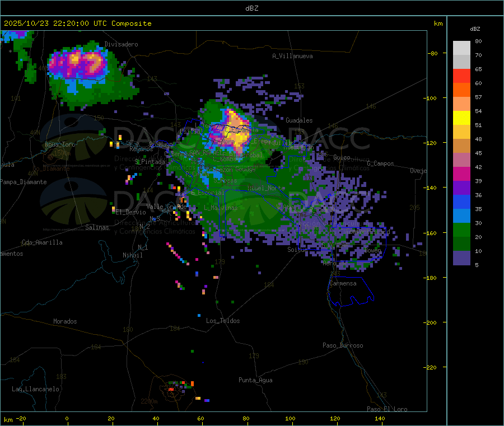Click the red 60-65 dBZ legend swatch

tap(461, 76)
